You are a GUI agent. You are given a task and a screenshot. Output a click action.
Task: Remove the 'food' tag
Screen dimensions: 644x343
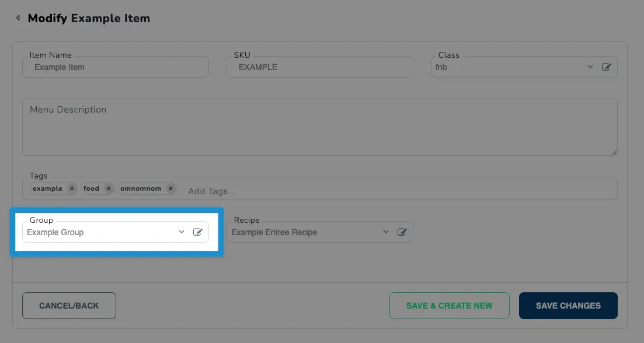(109, 188)
